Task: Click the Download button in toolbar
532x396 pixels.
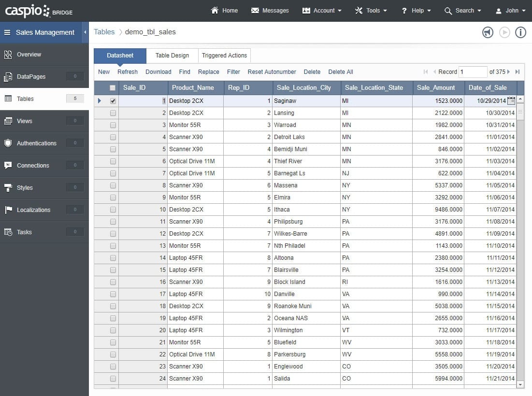Action: [158, 72]
